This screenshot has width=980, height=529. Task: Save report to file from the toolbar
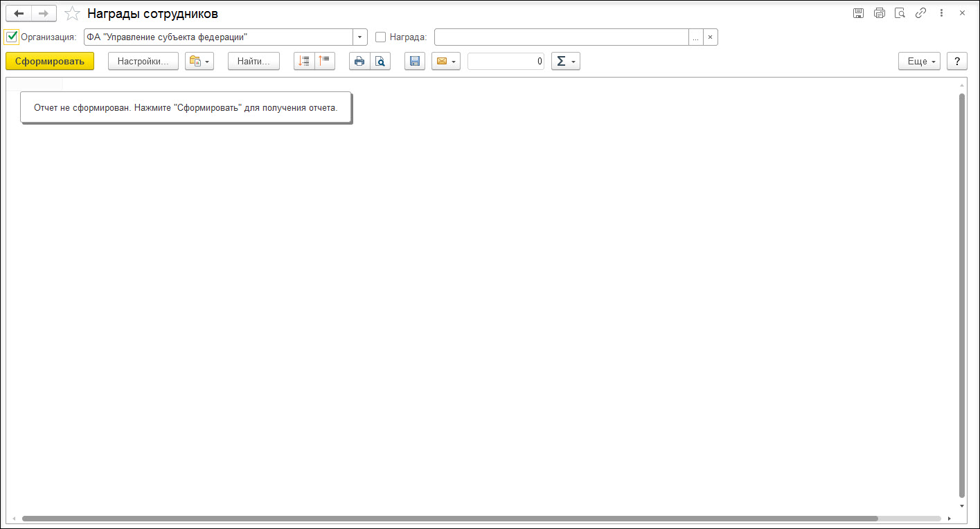(x=415, y=61)
